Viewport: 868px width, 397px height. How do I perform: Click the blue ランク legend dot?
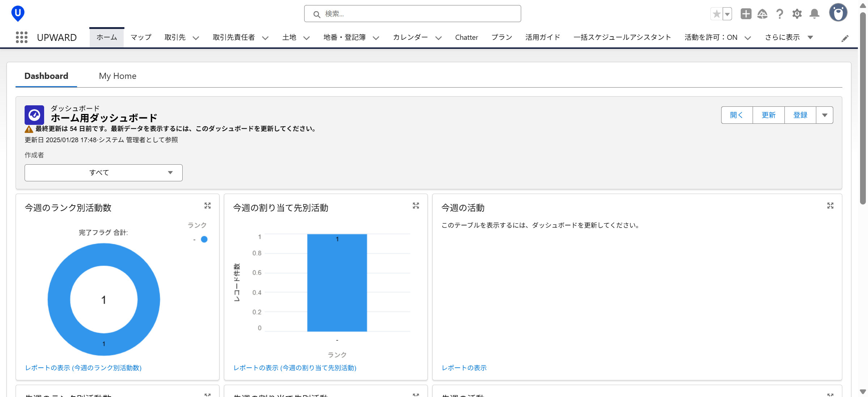204,239
